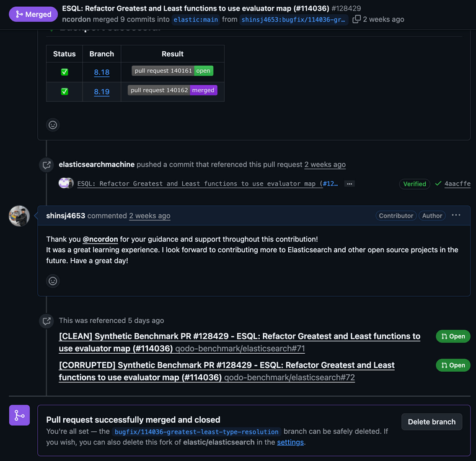
Task: Click the Delete branch button
Action: click(431, 422)
